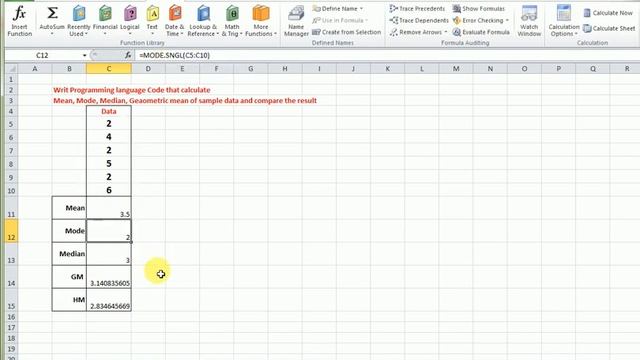
Task: Select the Data header cell
Action: 109,111
